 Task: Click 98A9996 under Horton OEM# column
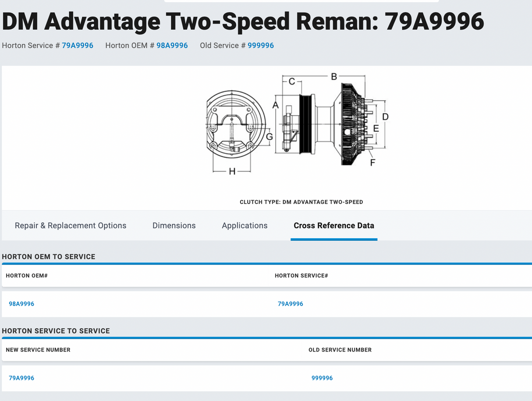tap(21, 304)
